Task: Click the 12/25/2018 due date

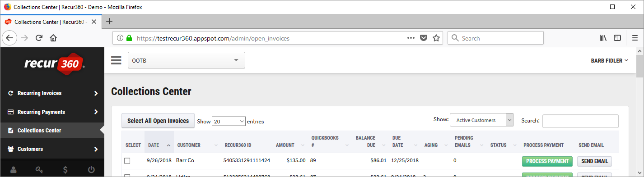Action: pos(405,160)
